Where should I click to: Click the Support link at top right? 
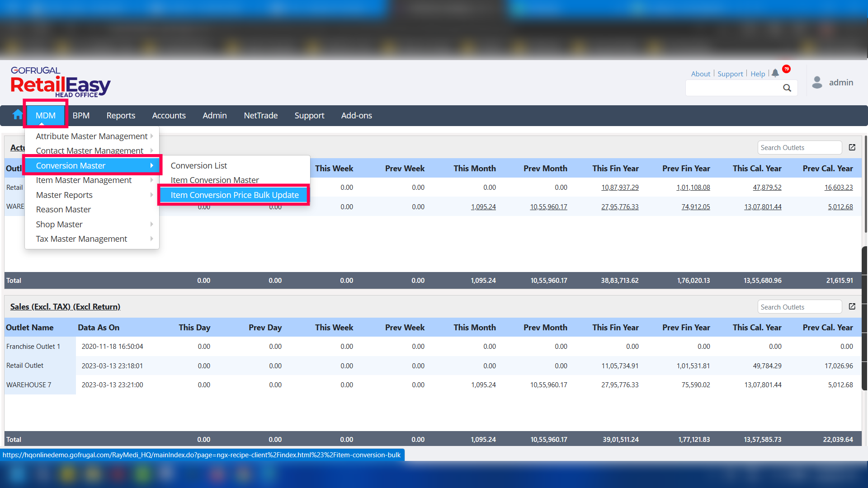click(730, 74)
